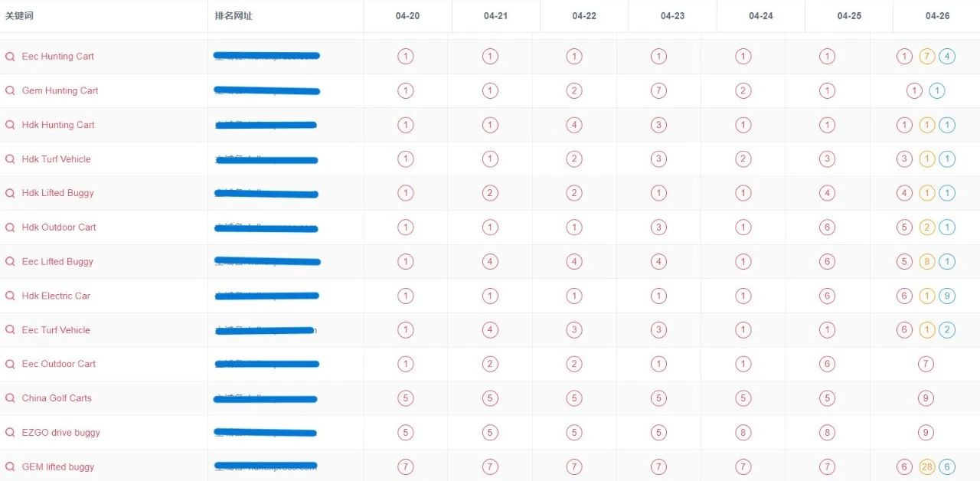This screenshot has height=481, width=980.
Task: Click the 排名网址 column header
Action: (x=234, y=16)
